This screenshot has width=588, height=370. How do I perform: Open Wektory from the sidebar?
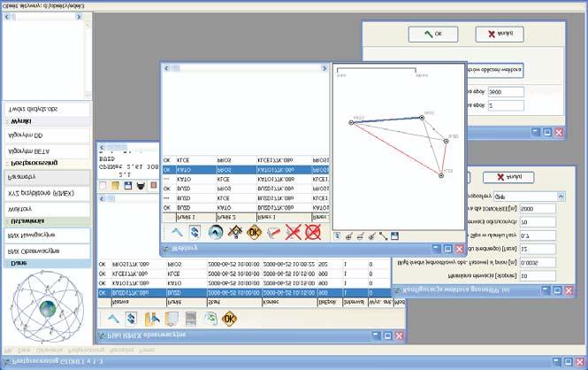pyautogui.click(x=47, y=209)
